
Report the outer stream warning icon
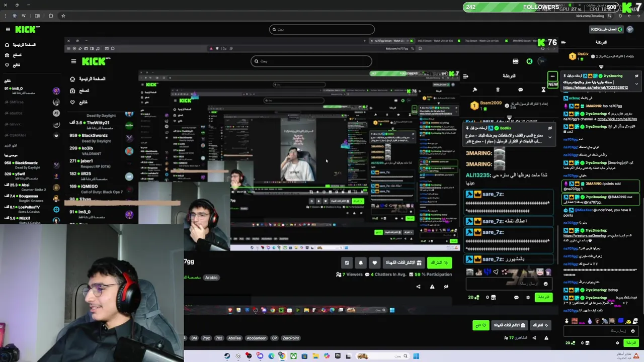click(x=546, y=338)
